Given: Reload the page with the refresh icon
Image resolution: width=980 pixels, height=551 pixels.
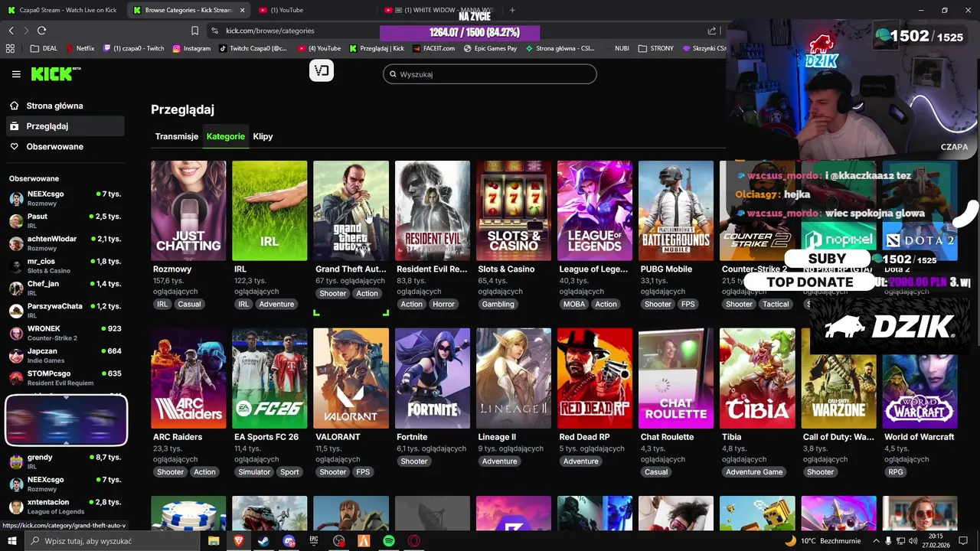Looking at the screenshot, I should 41,31.
